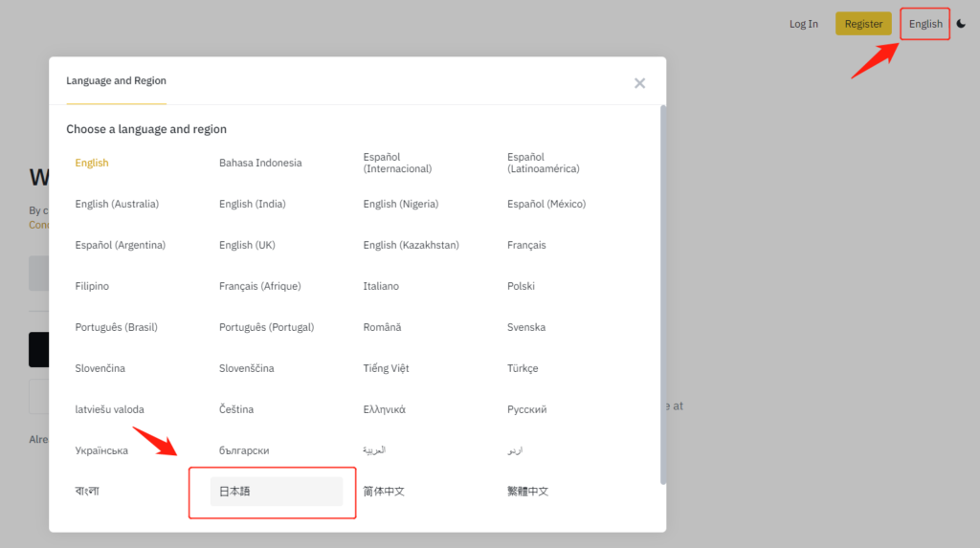Screen dimensions: 980x548
Task: Choose Bengali বাংলা language
Action: (87, 492)
